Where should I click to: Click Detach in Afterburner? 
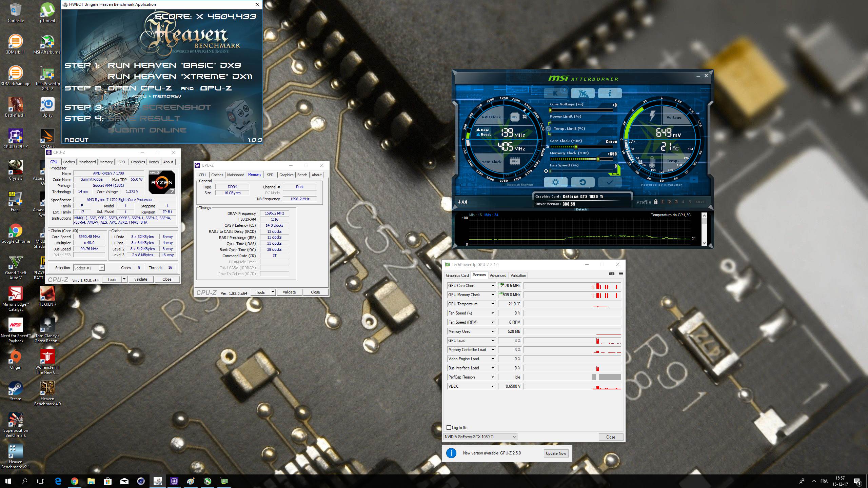(581, 209)
